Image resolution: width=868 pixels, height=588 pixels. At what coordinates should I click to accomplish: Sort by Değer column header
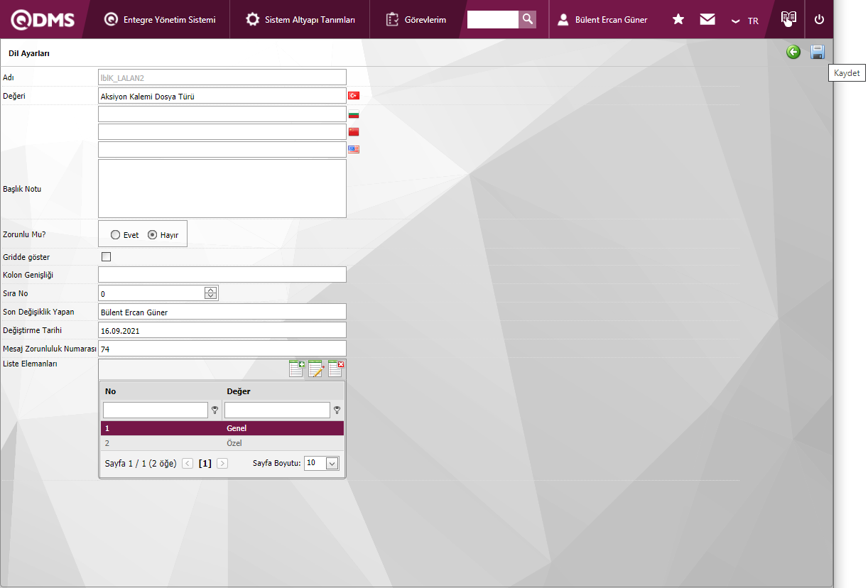239,391
